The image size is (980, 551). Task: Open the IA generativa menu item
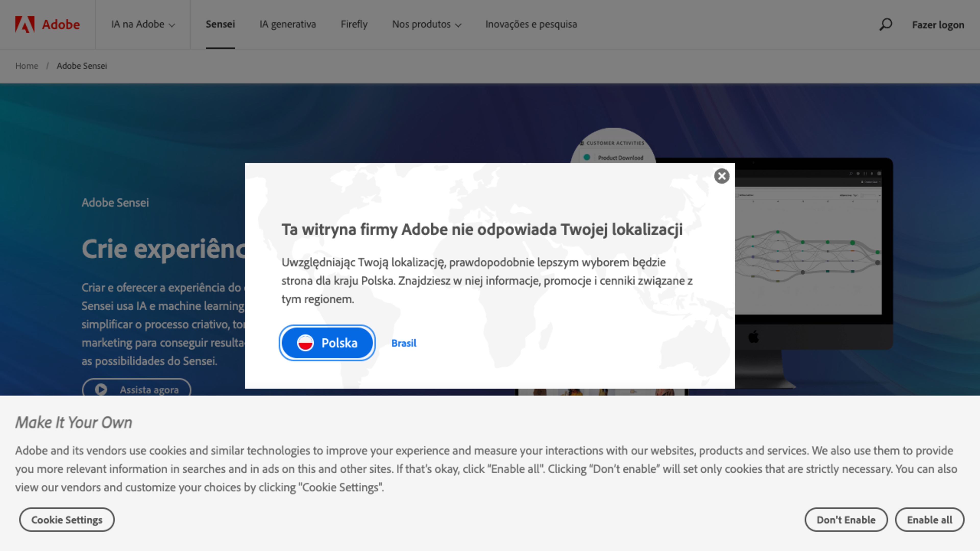tap(288, 24)
